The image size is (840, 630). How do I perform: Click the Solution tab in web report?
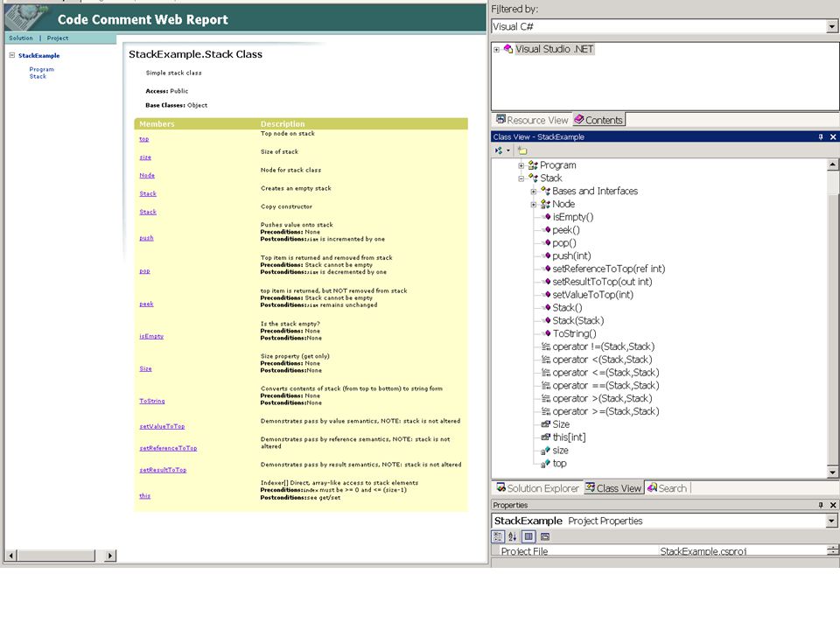coord(21,38)
